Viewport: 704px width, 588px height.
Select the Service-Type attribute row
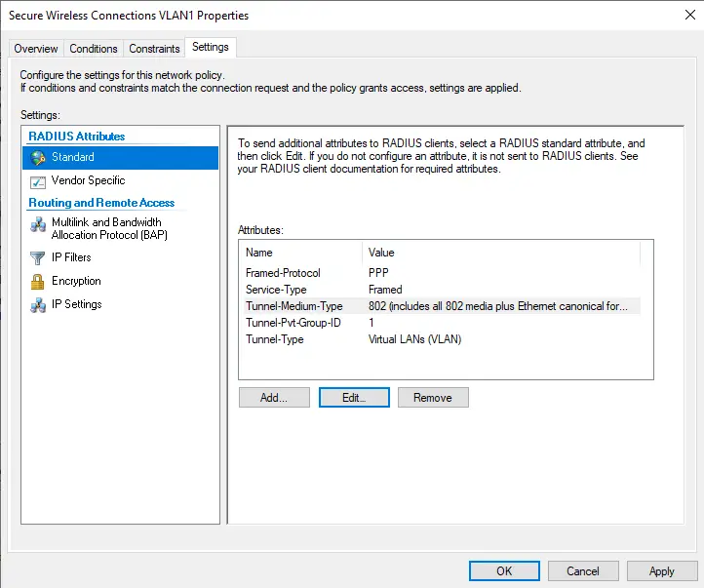(x=443, y=290)
